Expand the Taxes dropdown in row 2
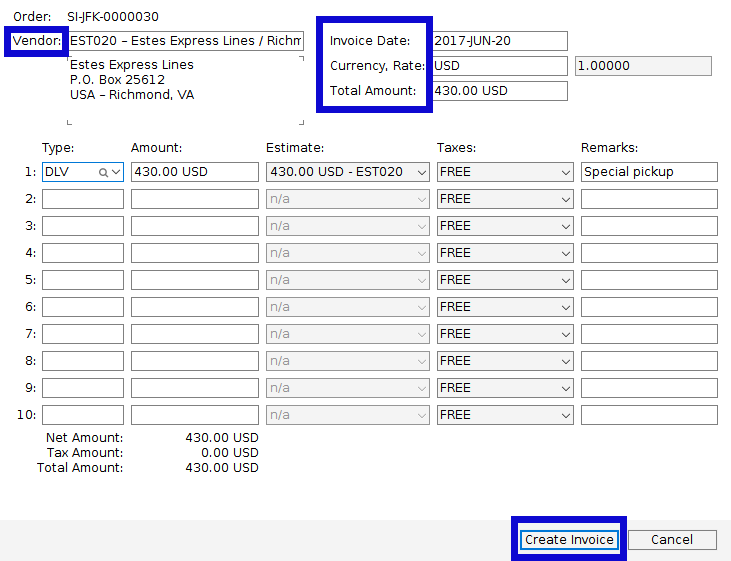Image resolution: width=731 pixels, height=561 pixels. click(x=505, y=199)
